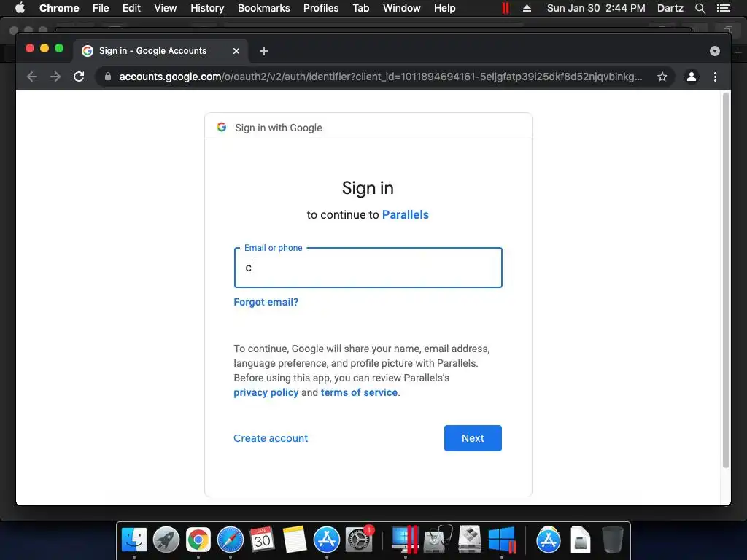Close the Sign in - Google Accounts tab

[x=236, y=51]
